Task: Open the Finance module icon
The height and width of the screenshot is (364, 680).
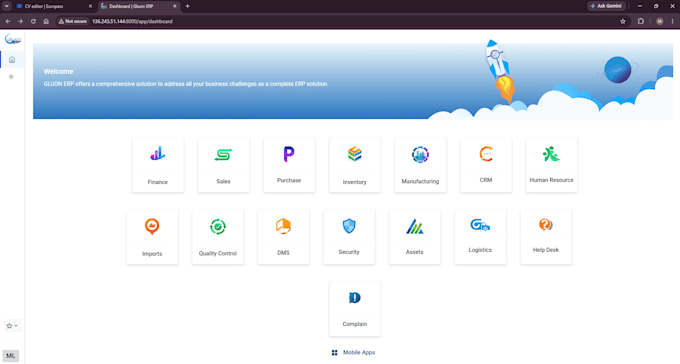Action: (157, 154)
